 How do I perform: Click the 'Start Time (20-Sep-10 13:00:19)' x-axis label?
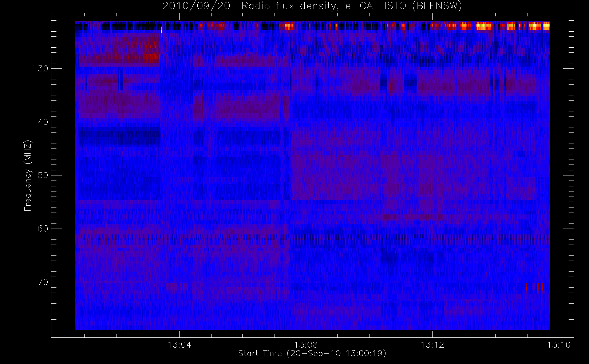coord(312,353)
